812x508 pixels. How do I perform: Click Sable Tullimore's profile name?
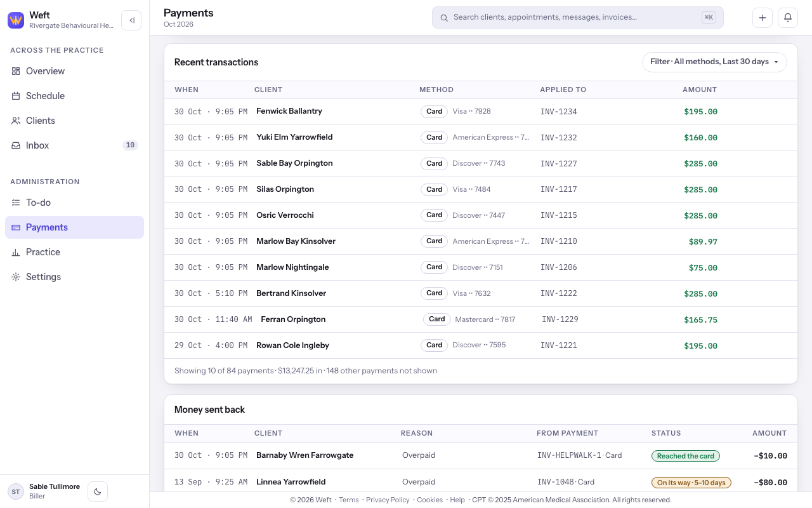tap(55, 486)
